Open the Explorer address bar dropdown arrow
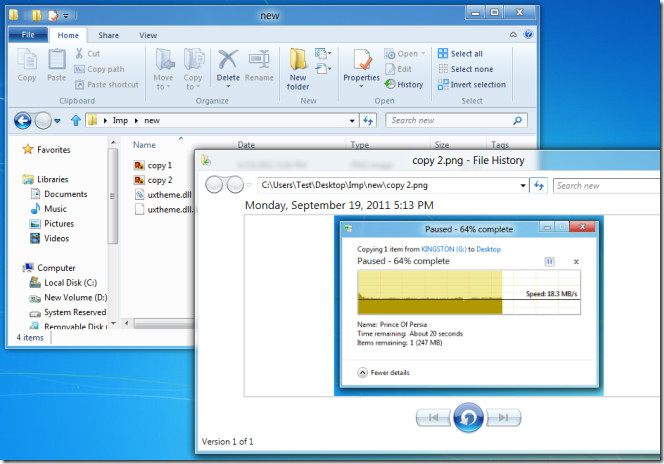664x464 pixels. click(x=352, y=121)
